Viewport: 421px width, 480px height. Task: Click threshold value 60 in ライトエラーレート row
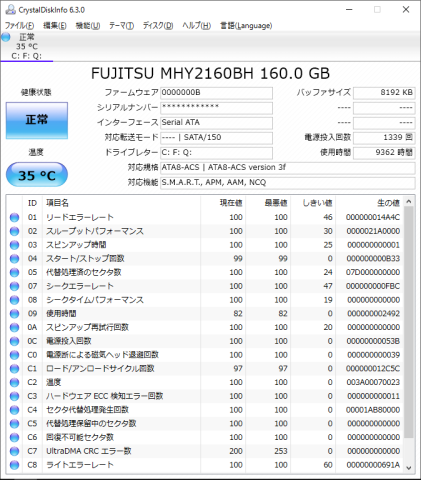328,465
